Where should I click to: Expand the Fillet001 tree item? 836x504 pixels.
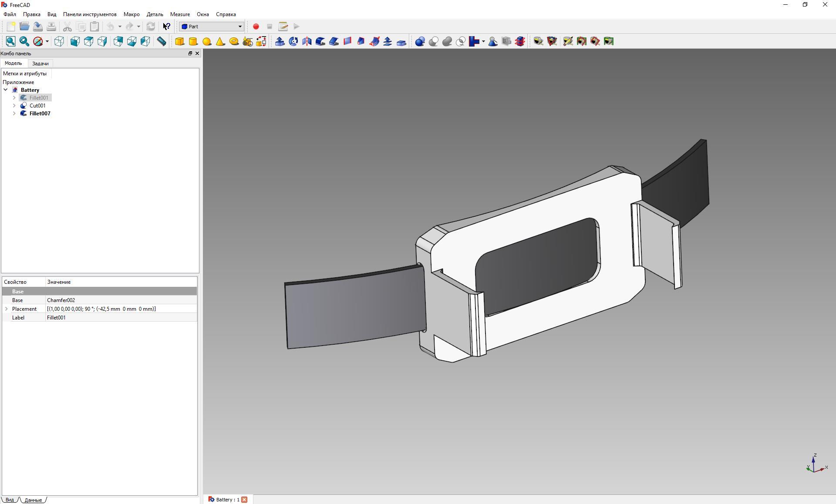(x=14, y=98)
